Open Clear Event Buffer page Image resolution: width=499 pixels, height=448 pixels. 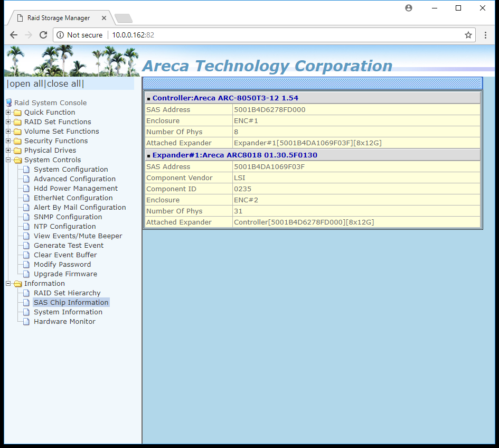(x=65, y=255)
